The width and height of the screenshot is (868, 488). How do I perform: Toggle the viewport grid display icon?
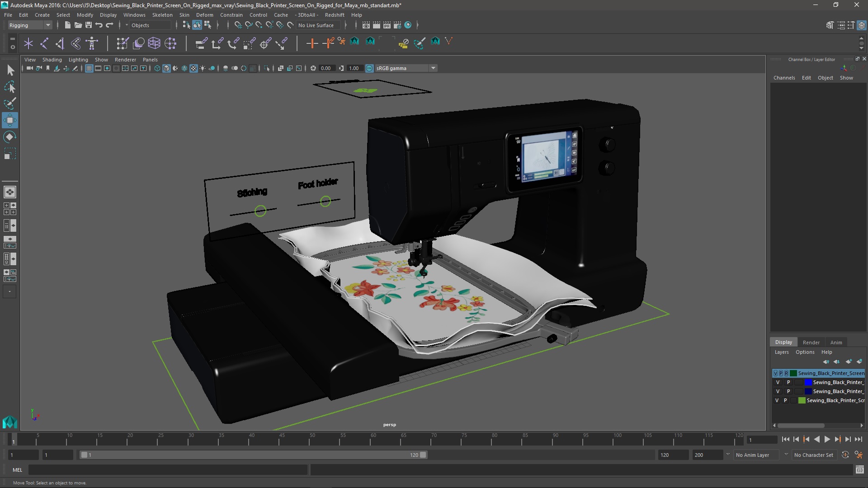click(89, 68)
